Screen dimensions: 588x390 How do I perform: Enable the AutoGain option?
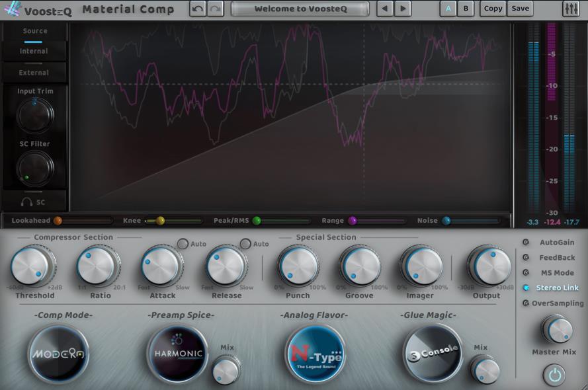(526, 243)
